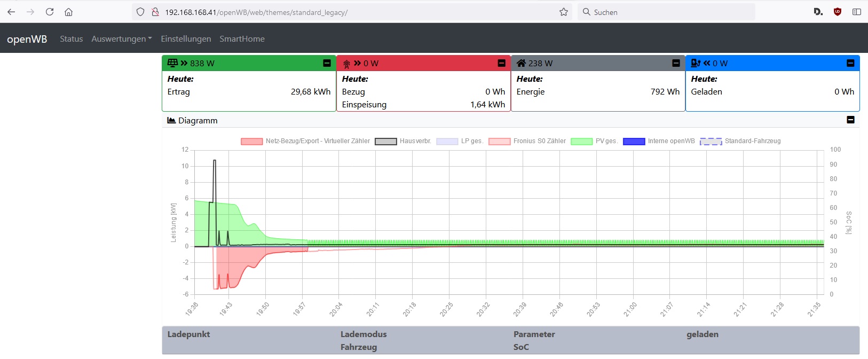Image resolution: width=868 pixels, height=359 pixels.
Task: Open the uBlock Origin extension
Action: tap(838, 12)
